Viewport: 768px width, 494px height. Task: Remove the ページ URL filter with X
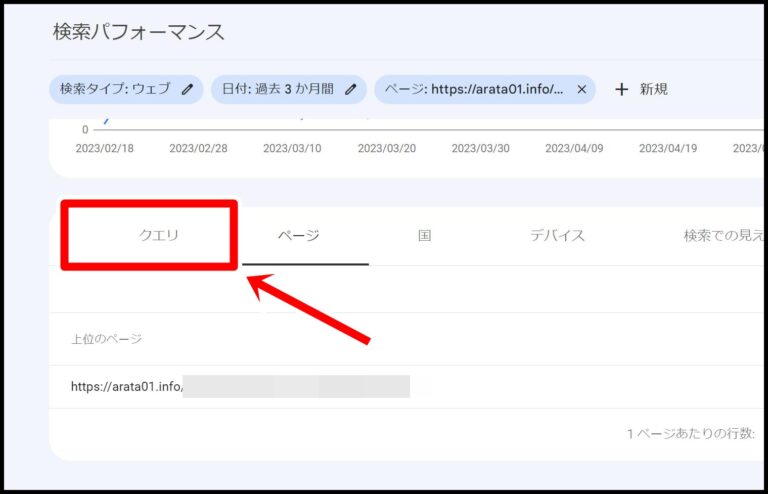[x=581, y=89]
